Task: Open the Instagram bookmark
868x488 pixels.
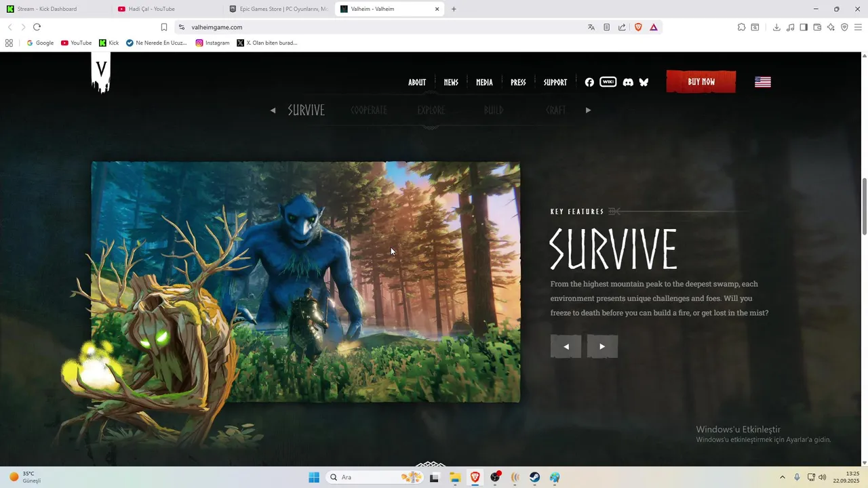Action: pyautogui.click(x=212, y=43)
